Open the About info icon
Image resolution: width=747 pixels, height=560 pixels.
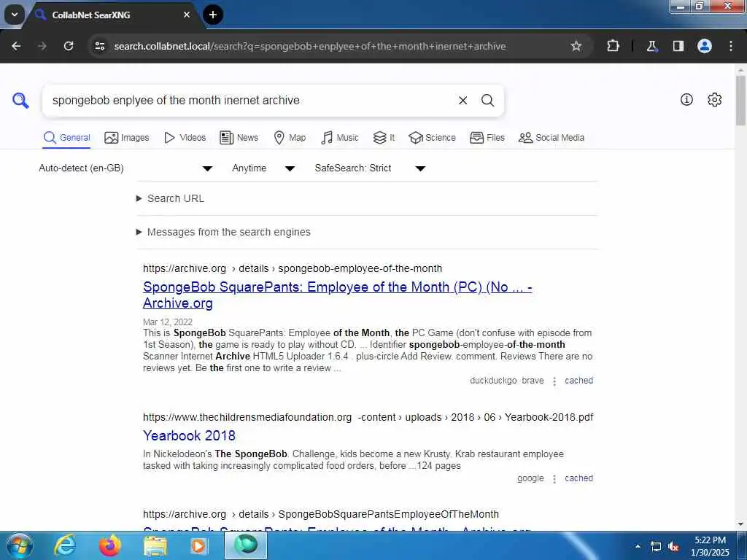686,99
